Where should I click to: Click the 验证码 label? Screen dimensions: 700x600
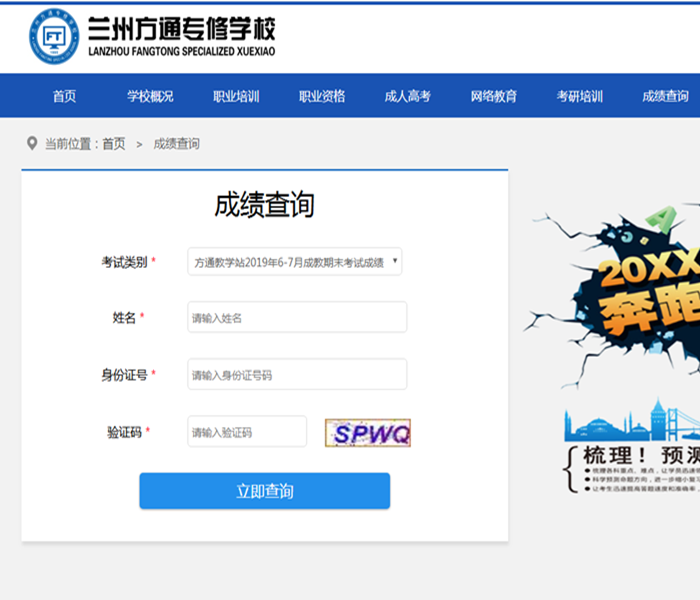coord(124,432)
